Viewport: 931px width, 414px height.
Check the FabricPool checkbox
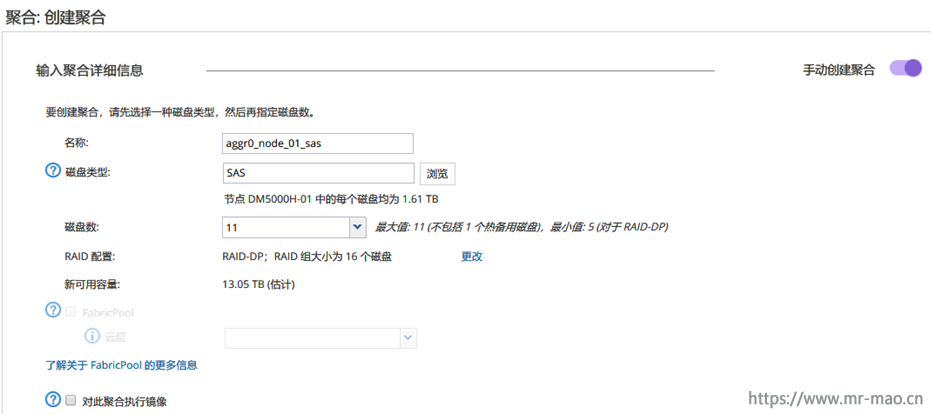click(71, 311)
